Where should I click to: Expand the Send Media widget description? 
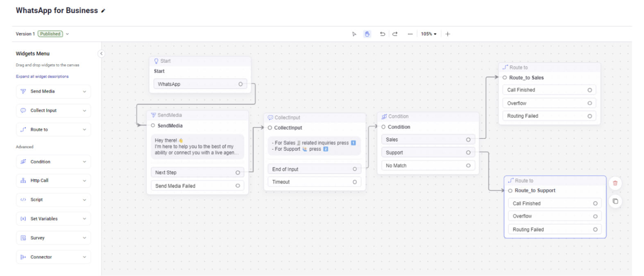(84, 92)
